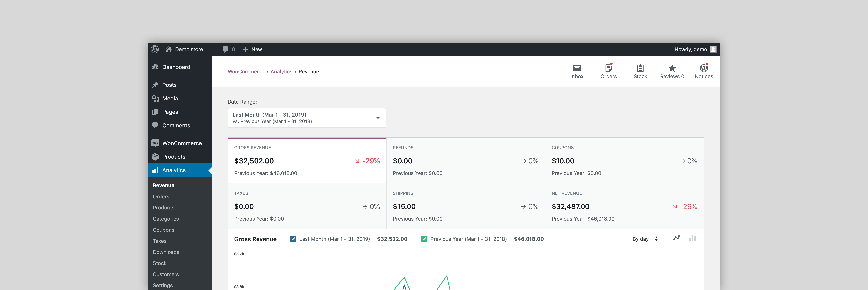Open WooCommerce from the breadcrumb
Screen dimensions: 868x290
(246, 71)
